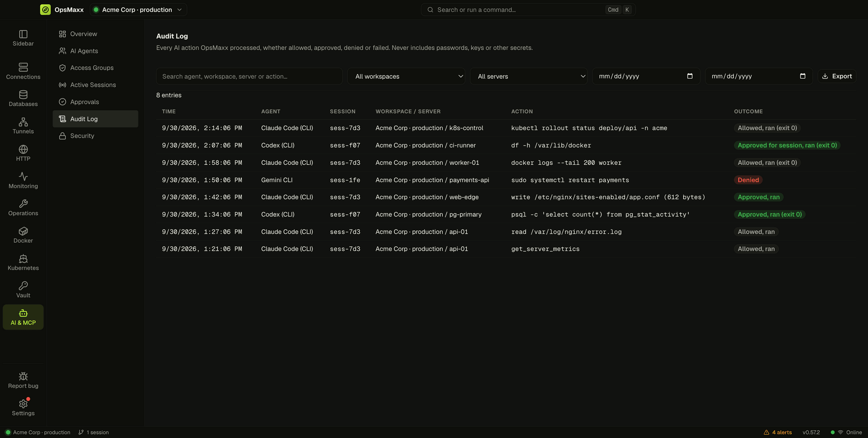Click the 4 alerts status indicator
The image size is (868, 438).
[778, 432]
